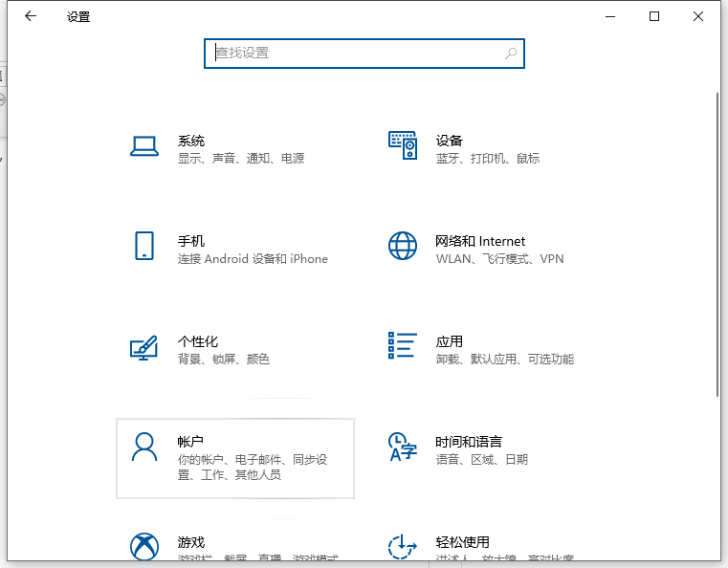The image size is (728, 568).
Task: Click the laptop icon for 系统
Action: click(143, 146)
